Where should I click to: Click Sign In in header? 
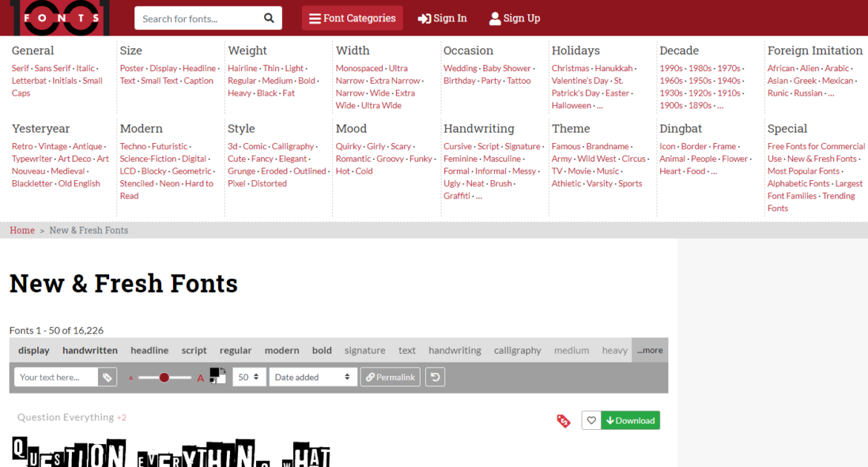click(442, 19)
